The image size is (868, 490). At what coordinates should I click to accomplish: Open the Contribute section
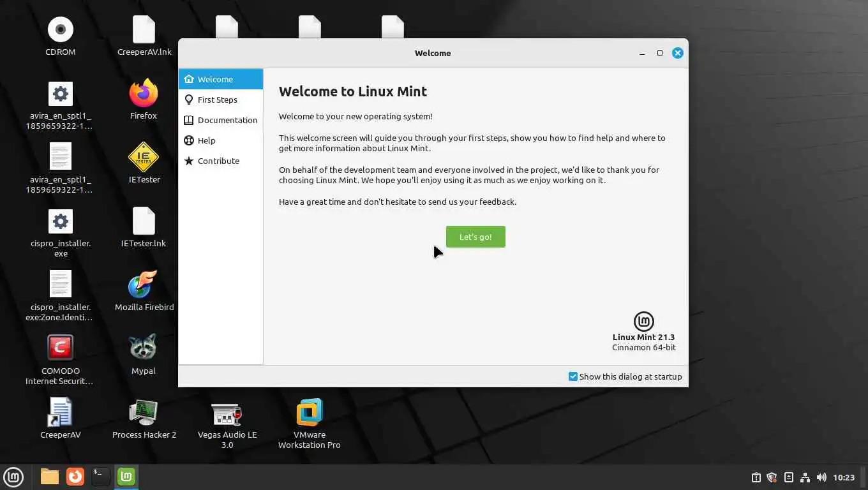pos(221,161)
